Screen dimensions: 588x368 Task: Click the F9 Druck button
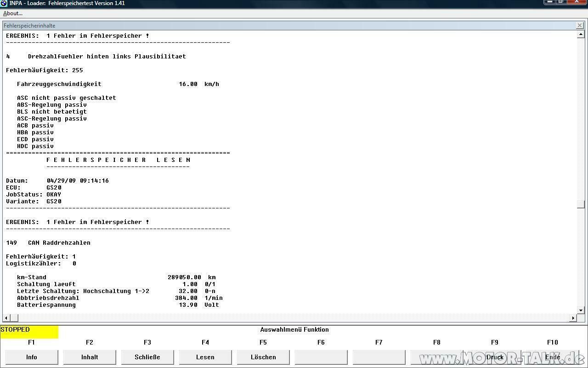495,357
